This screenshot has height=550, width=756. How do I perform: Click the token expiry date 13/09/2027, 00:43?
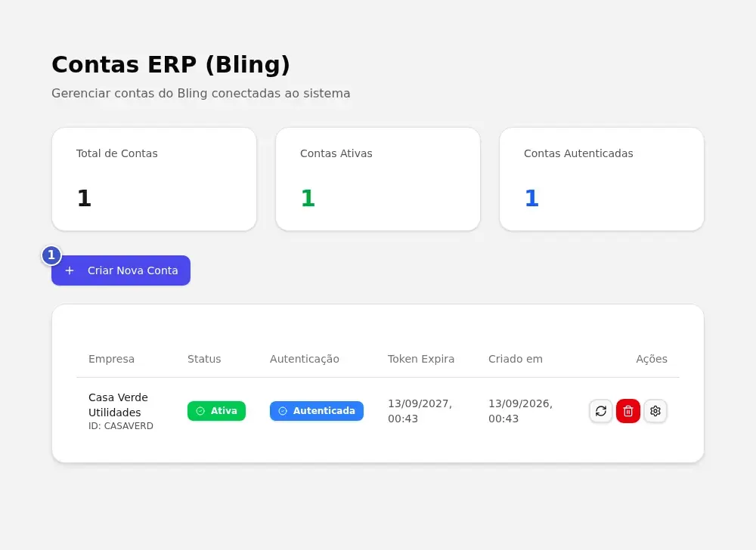[420, 411]
